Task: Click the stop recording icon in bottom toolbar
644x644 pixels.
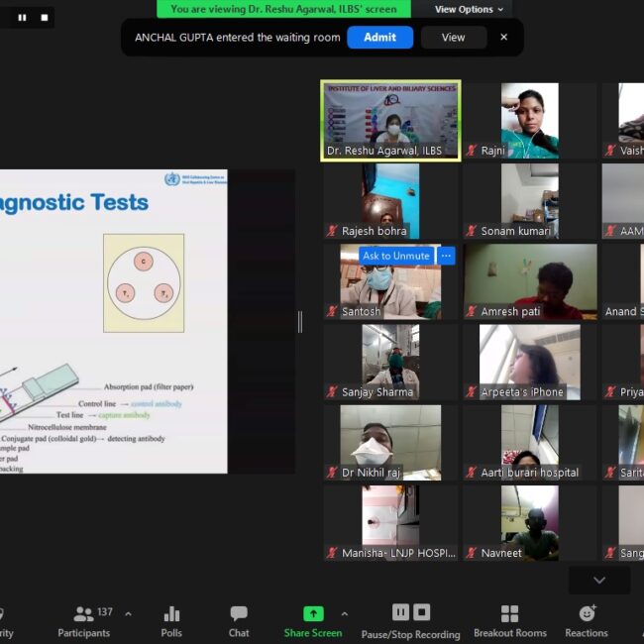Action: coord(422,612)
